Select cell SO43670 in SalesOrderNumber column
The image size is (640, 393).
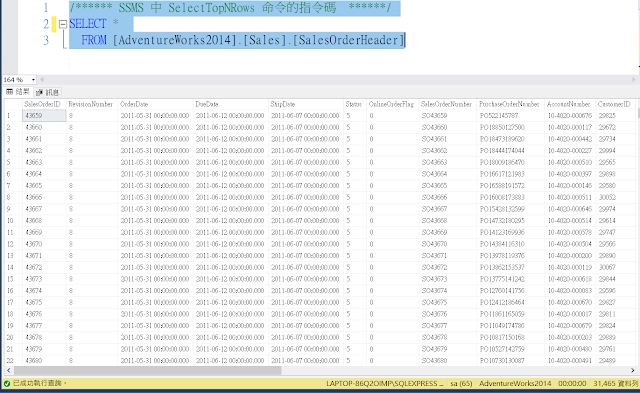(447, 244)
